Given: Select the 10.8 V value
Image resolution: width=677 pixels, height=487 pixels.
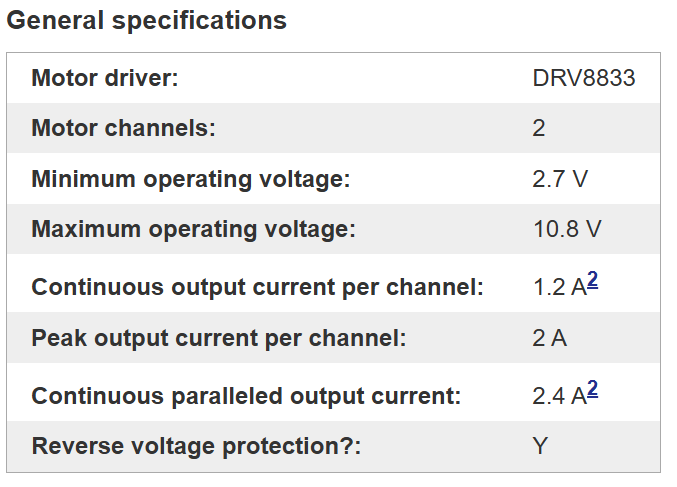Looking at the screenshot, I should [x=567, y=229].
